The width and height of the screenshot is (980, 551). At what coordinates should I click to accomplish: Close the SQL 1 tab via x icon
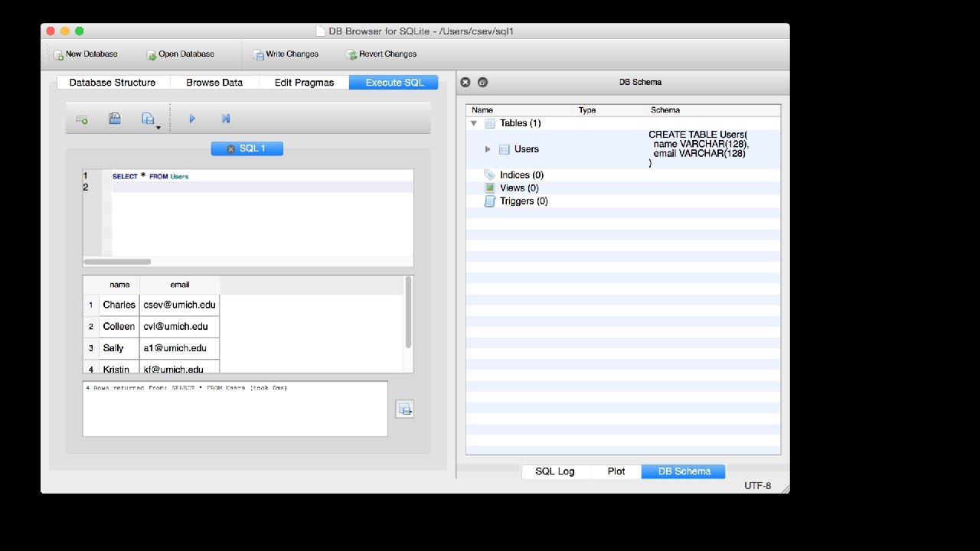click(x=230, y=149)
